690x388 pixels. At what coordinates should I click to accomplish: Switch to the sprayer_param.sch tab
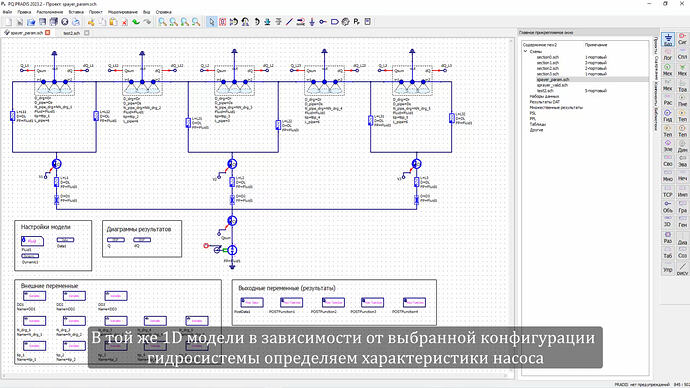coord(27,33)
